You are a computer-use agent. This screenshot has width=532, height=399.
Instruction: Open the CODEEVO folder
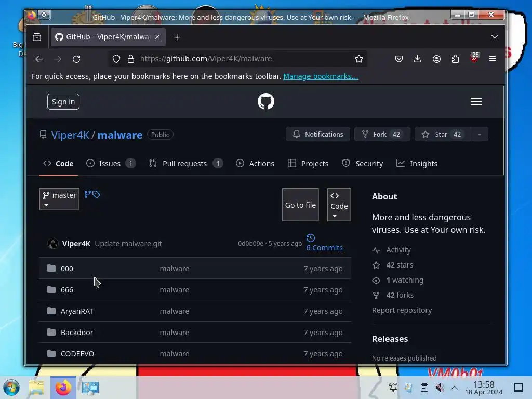click(77, 353)
